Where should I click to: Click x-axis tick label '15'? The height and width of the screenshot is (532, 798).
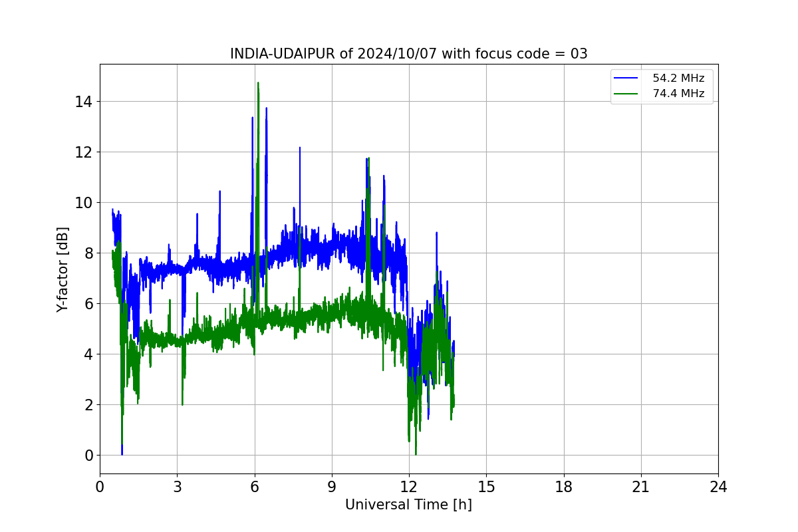point(486,487)
